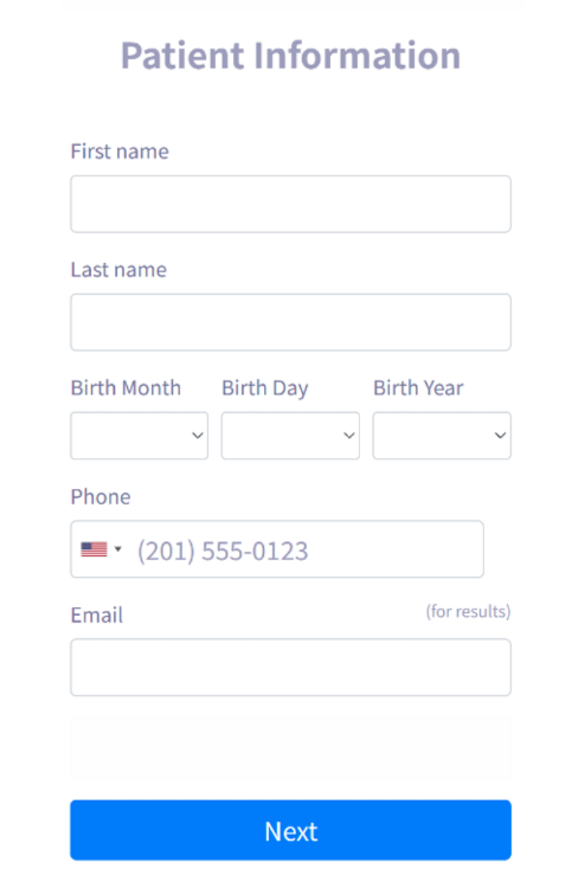Click the phone number field showing (201) 555-0123
The width and height of the screenshot is (588, 882).
(277, 549)
